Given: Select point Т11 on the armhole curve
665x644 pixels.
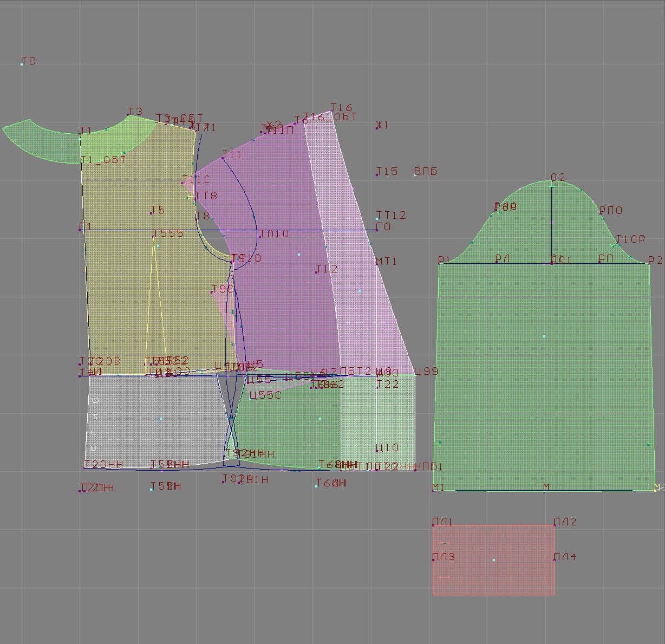Looking at the screenshot, I should (223, 158).
